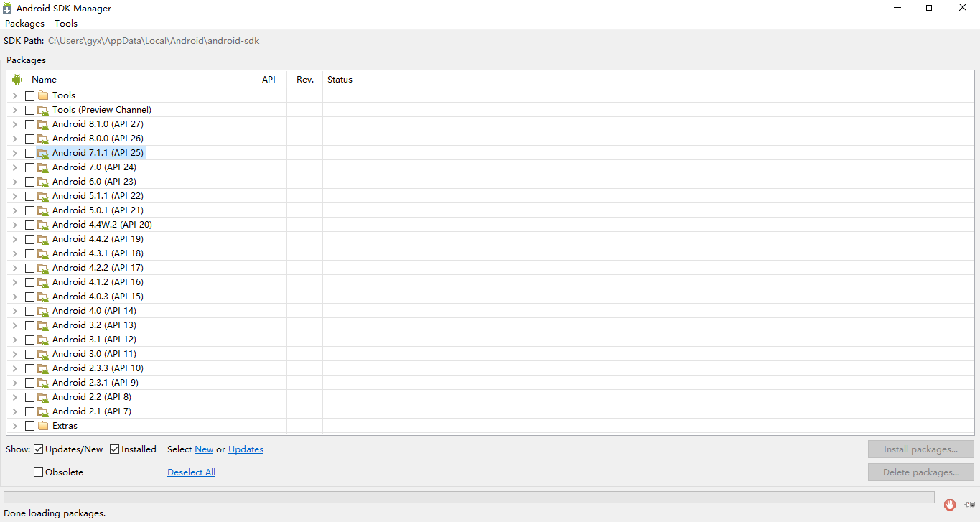The width and height of the screenshot is (980, 522).
Task: Click the Tools (Preview Channel) folder icon
Action: pos(43,110)
